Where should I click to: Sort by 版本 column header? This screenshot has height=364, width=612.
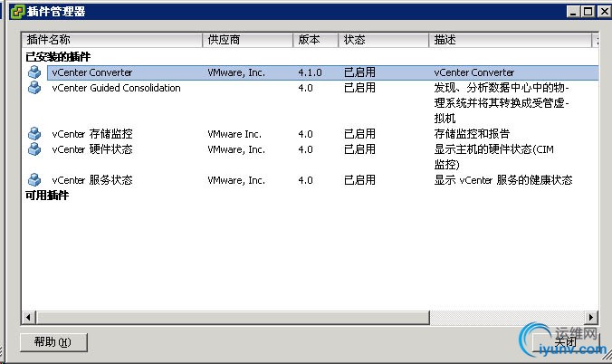pos(315,40)
